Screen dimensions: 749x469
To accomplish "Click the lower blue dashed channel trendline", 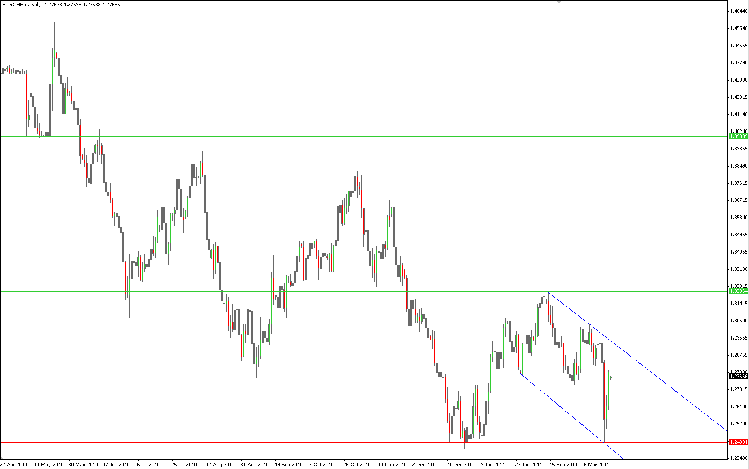I will coord(571,416).
